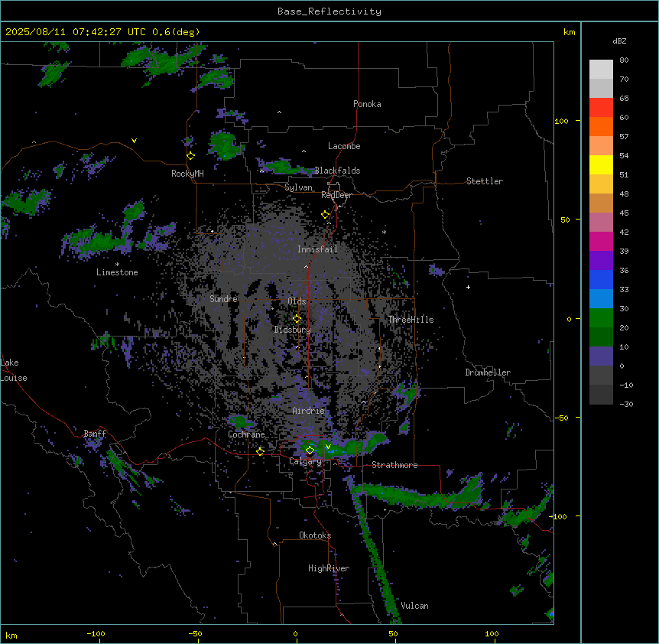The image size is (659, 644).
Task: Click the HighRiver label
Action: pos(329,568)
